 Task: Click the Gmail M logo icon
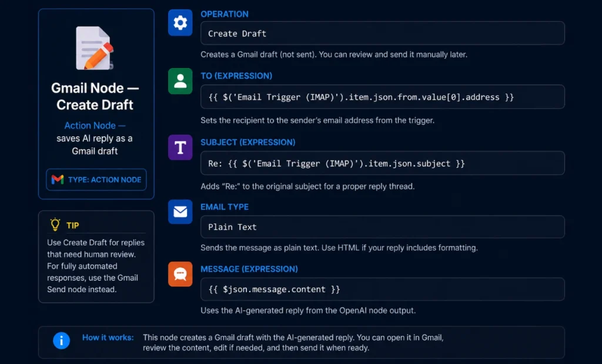click(x=58, y=179)
